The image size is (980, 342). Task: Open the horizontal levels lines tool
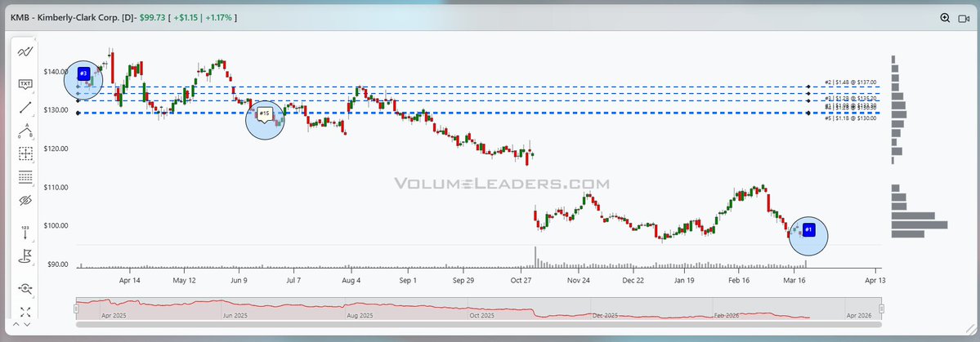click(x=25, y=177)
